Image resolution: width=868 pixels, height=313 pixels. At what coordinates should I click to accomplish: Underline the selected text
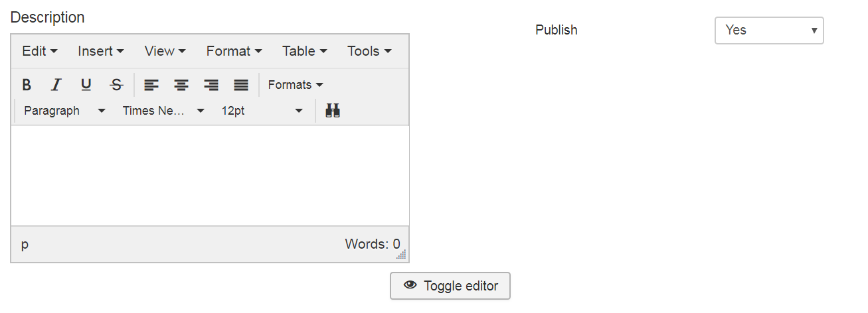[x=86, y=85]
